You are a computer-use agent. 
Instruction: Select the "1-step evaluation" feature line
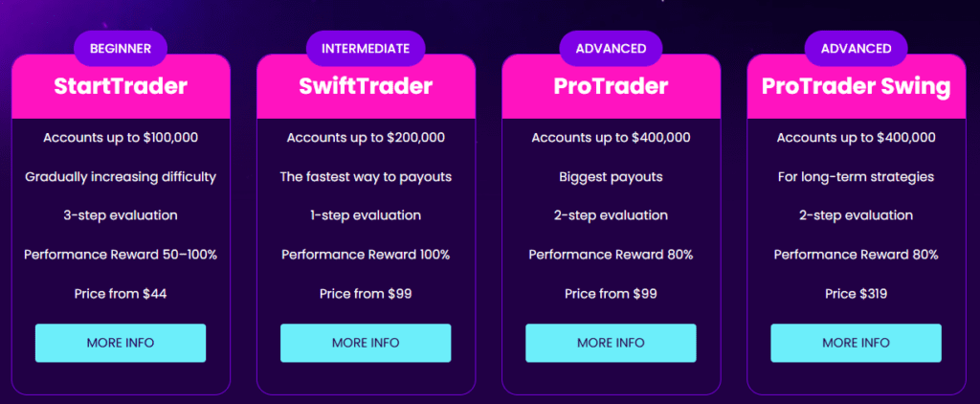366,215
